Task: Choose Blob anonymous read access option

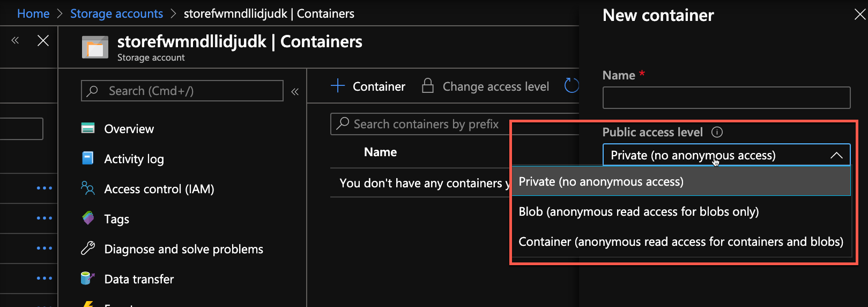Action: pyautogui.click(x=639, y=212)
